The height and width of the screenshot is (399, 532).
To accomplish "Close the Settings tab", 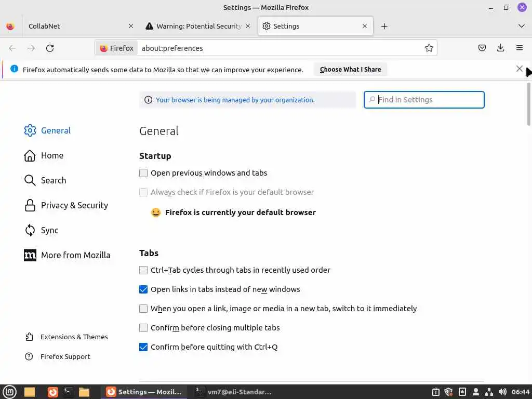I will point(365,26).
